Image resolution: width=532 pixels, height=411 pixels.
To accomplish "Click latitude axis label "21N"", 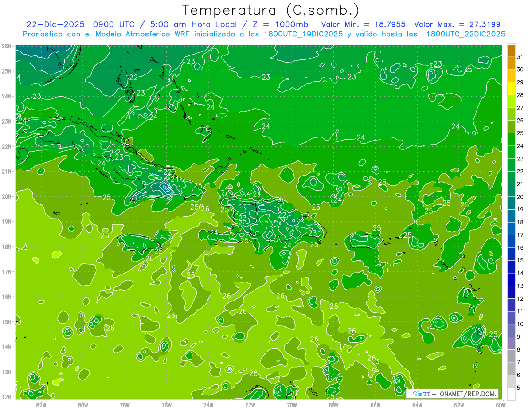I will (x=6, y=171).
